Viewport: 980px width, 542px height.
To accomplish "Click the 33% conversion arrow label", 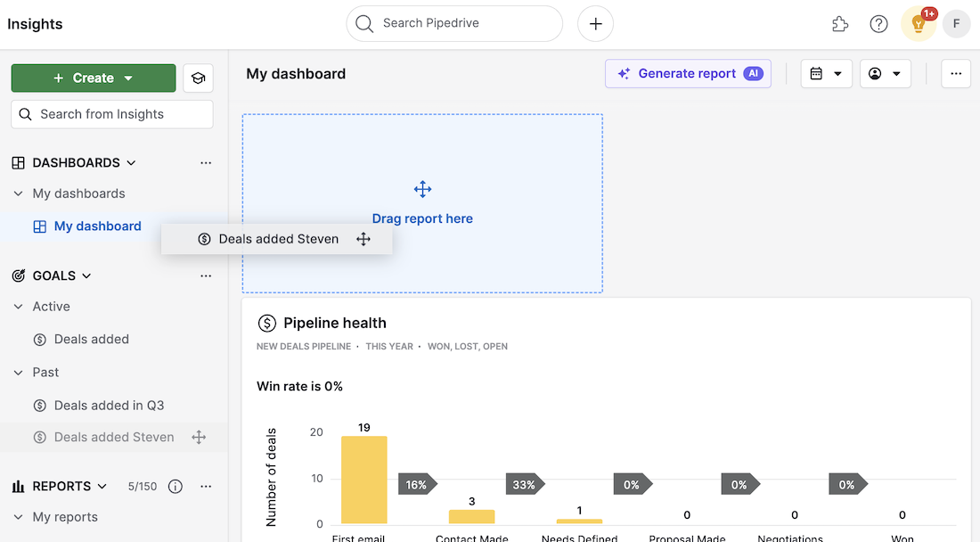I will 525,484.
